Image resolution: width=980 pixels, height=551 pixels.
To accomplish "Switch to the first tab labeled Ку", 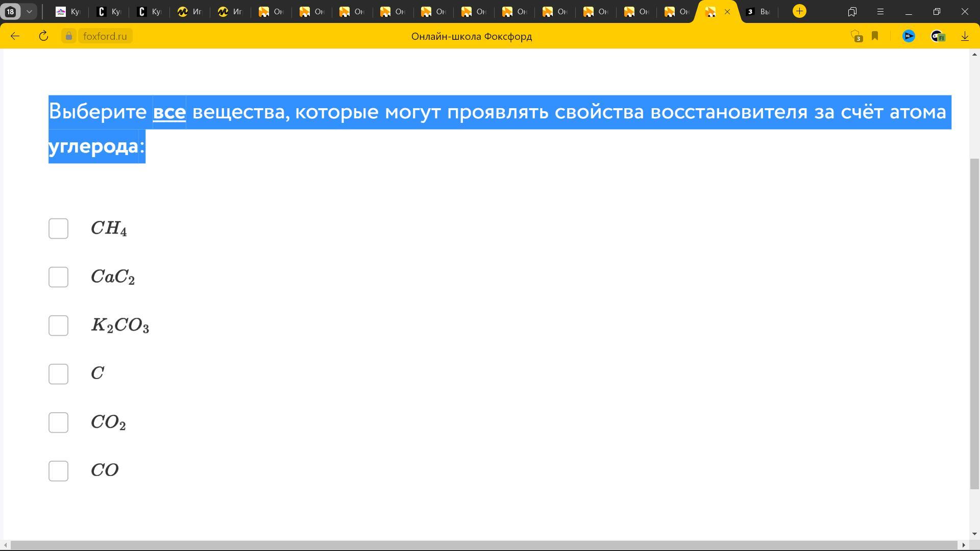I will click(x=68, y=12).
